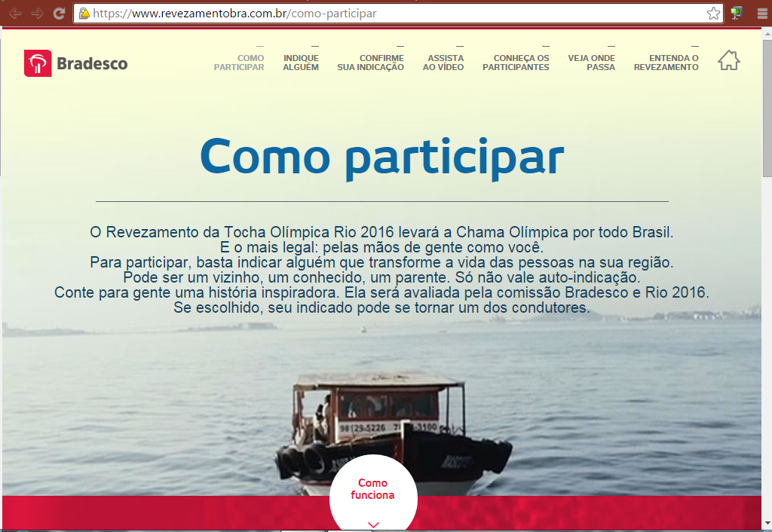This screenshot has width=772, height=532.
Task: Click the line starting 'Para participar, basta indicar'
Action: (x=381, y=262)
